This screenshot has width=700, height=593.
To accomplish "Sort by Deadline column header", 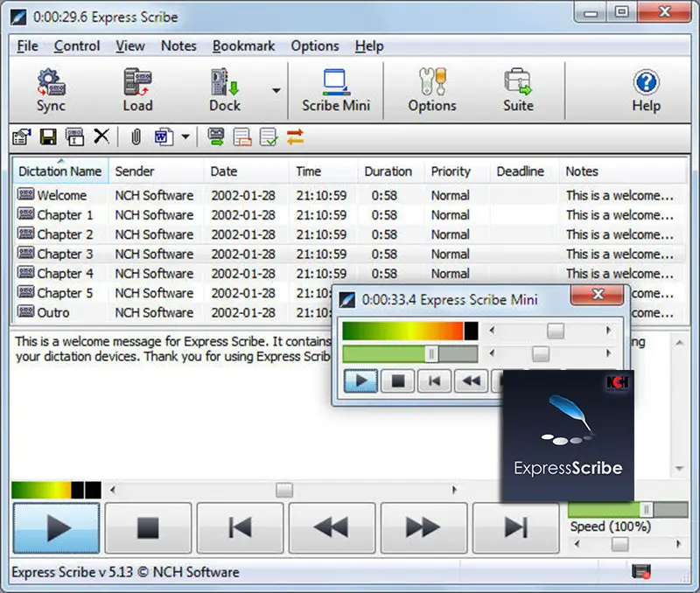I will pyautogui.click(x=524, y=171).
